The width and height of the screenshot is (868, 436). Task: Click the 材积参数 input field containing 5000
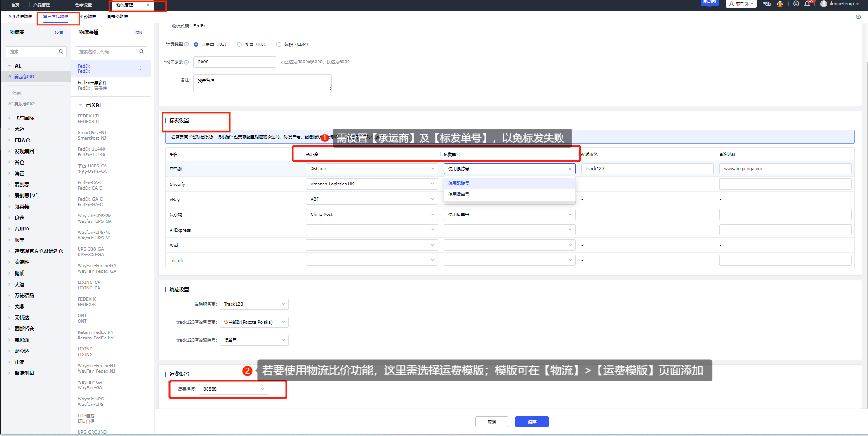[234, 62]
